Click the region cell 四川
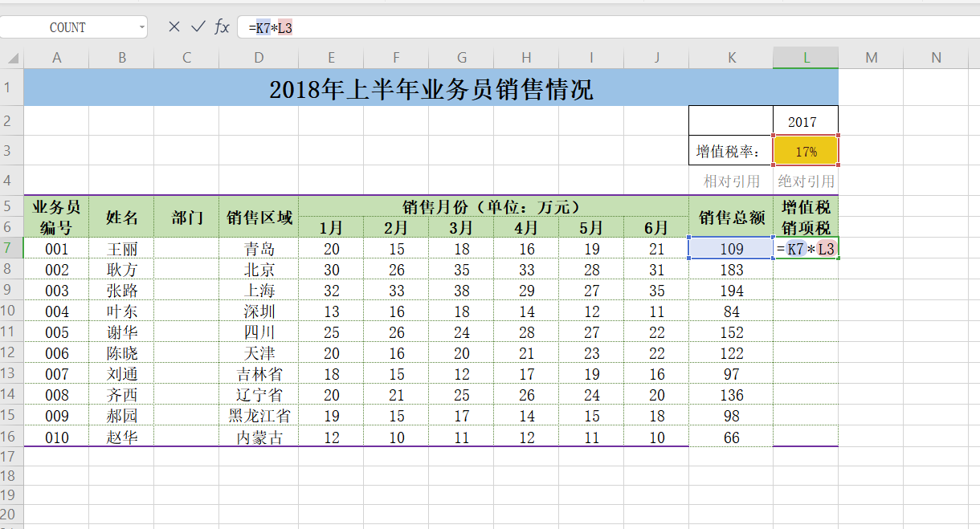This screenshot has width=980, height=529. (x=259, y=332)
